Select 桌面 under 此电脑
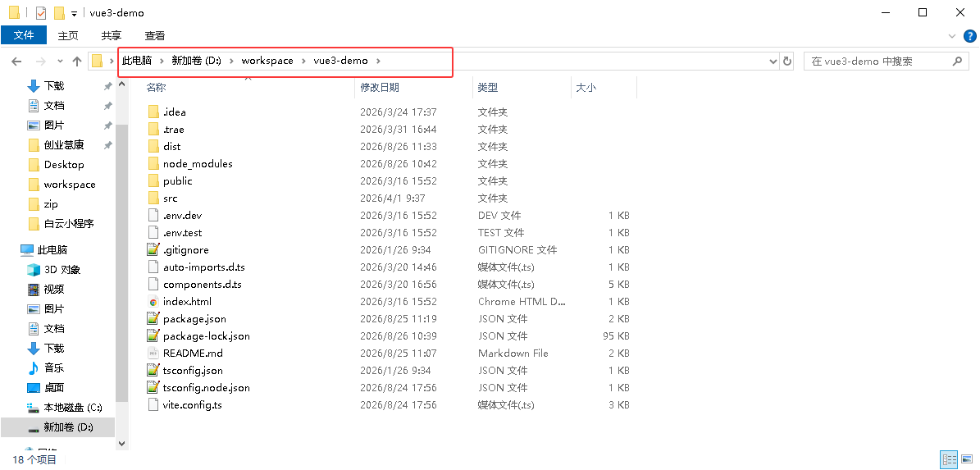The image size is (980, 470). pos(54,387)
